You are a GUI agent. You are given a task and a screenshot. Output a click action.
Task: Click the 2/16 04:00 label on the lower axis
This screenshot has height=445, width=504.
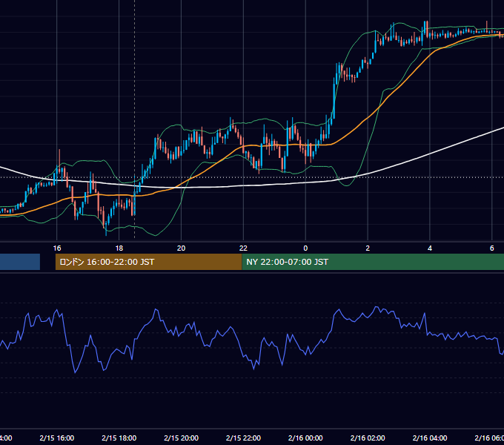tap(430, 438)
